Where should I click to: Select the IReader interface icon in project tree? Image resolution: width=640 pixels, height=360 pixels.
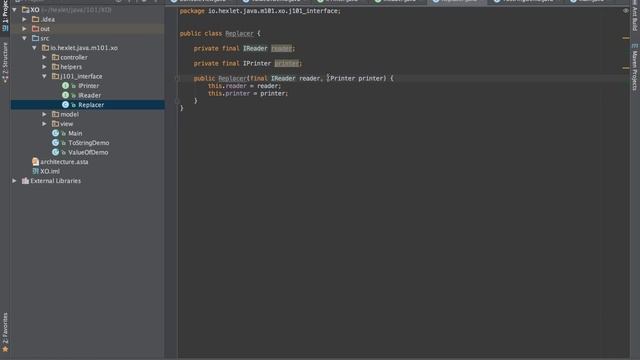(65, 95)
